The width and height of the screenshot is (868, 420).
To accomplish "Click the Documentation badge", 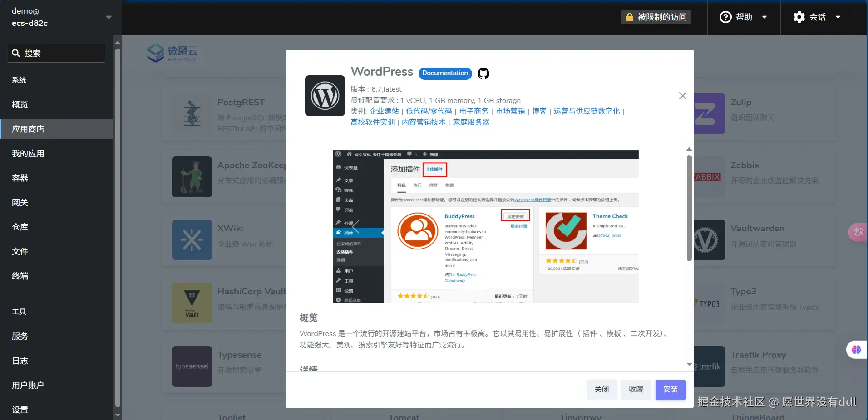I will tap(445, 73).
